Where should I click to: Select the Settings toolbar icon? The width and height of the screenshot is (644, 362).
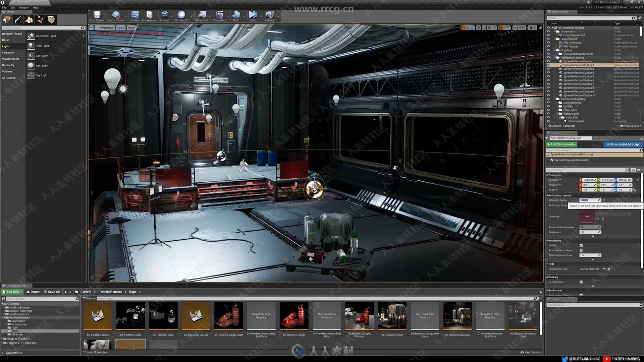(165, 17)
